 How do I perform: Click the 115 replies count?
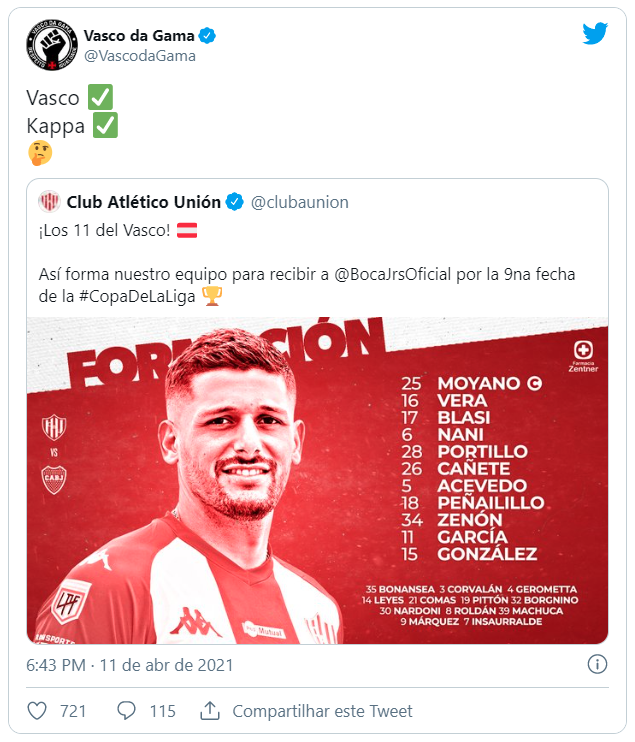click(162, 711)
